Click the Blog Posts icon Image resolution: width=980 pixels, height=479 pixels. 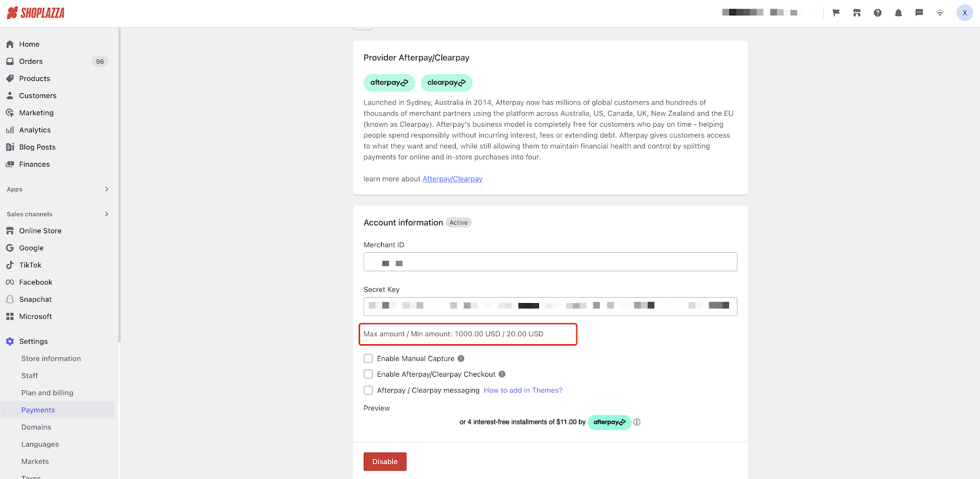(x=10, y=147)
